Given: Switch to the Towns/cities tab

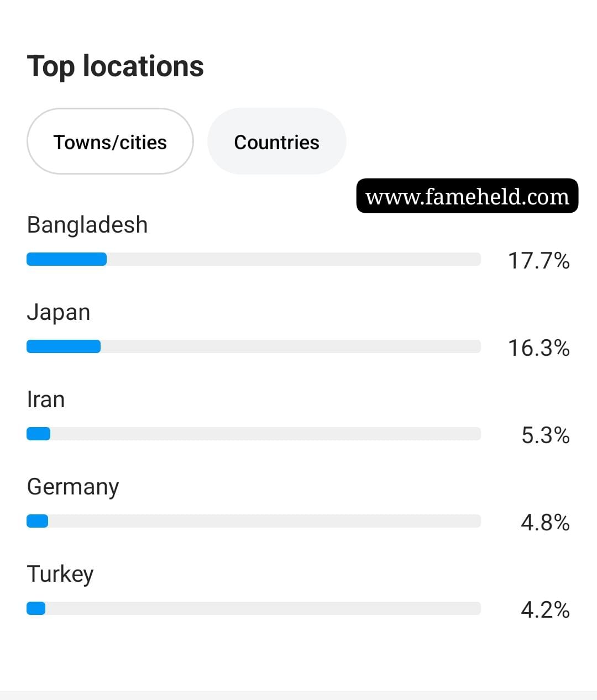Looking at the screenshot, I should 110,141.
